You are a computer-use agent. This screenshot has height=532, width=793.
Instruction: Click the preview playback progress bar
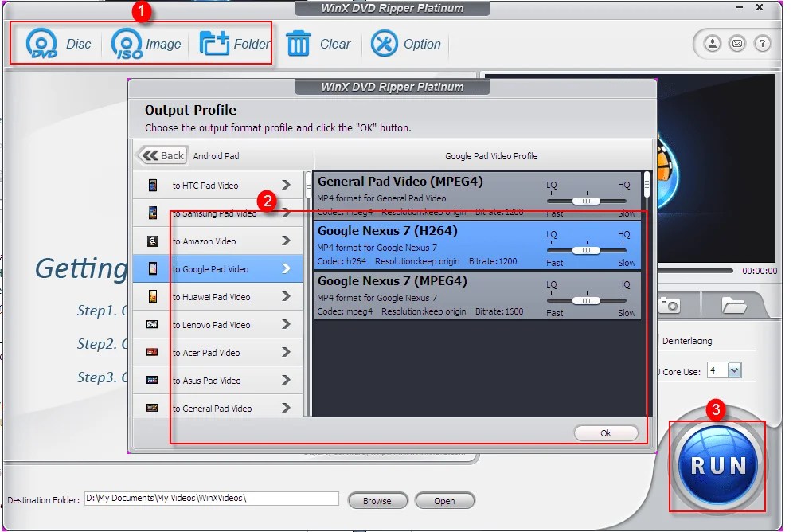[695, 271]
